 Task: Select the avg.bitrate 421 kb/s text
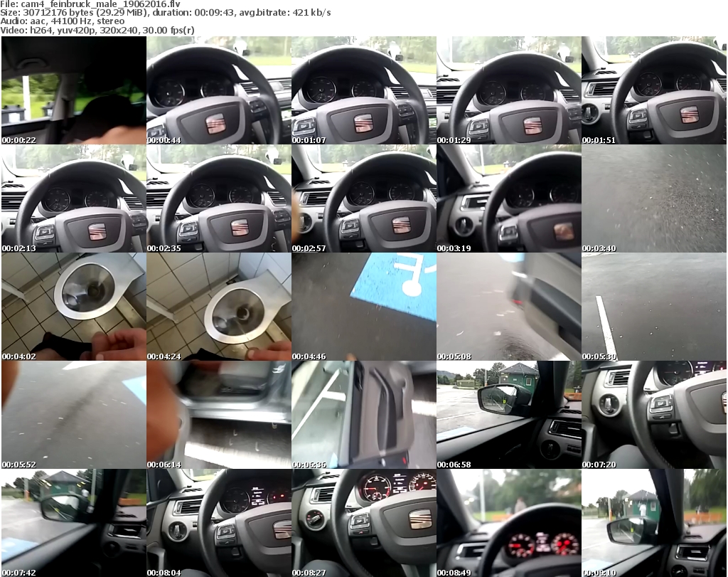coord(285,13)
